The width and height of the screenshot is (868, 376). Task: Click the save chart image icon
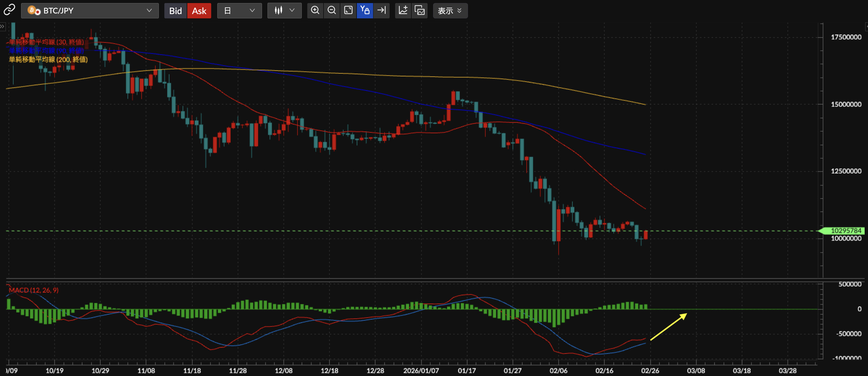tap(420, 10)
